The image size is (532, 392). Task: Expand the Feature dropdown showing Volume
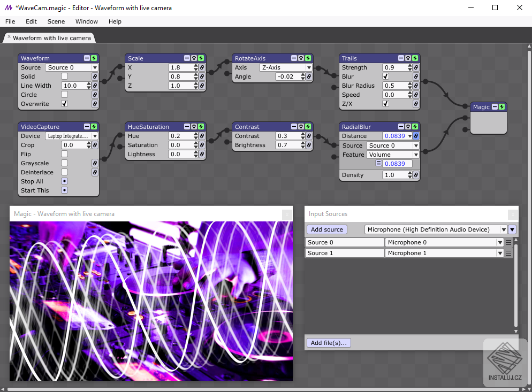392,155
